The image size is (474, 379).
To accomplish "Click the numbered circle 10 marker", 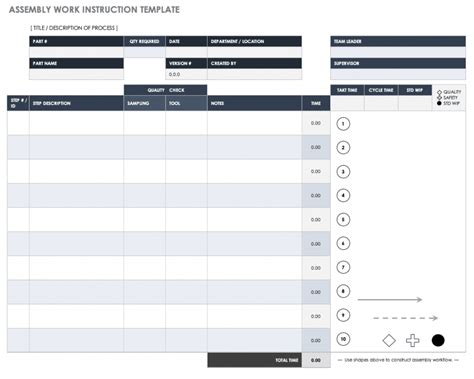I will (x=343, y=339).
